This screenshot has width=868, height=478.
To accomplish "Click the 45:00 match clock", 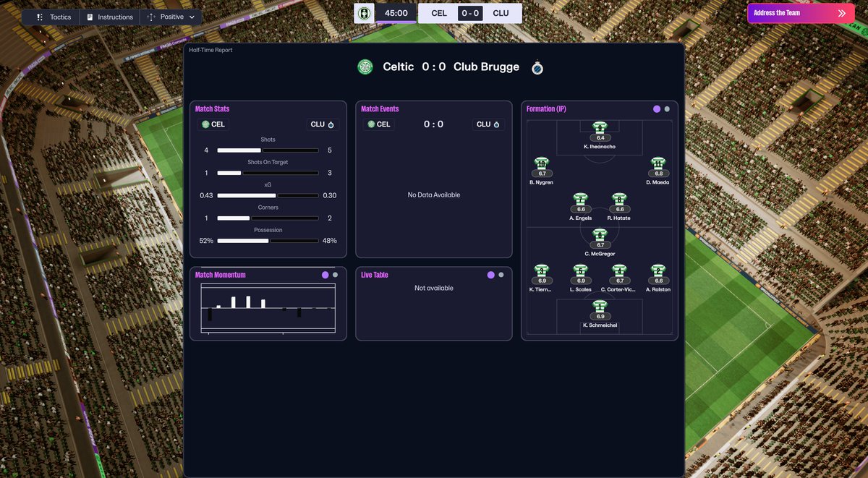I will 396,13.
